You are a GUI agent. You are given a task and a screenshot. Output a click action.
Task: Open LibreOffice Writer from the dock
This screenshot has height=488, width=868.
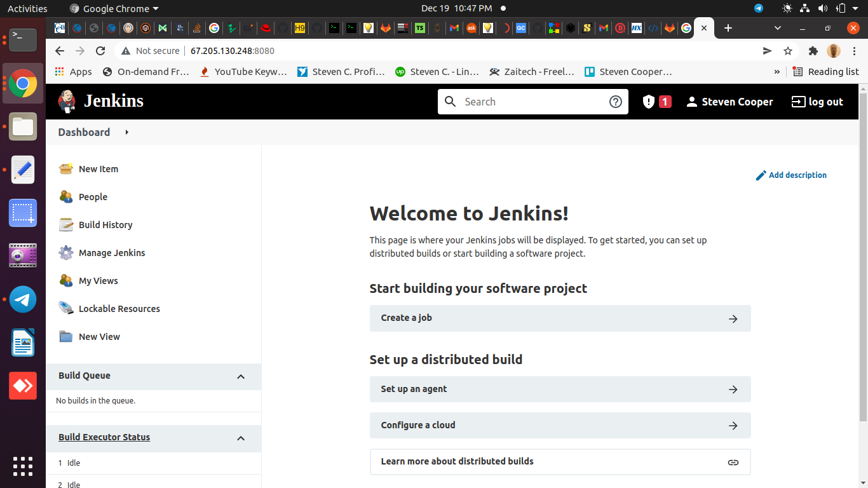pos(23,342)
